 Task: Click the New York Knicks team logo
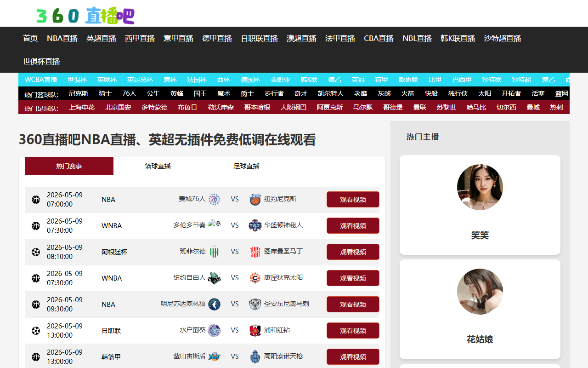coord(255,199)
